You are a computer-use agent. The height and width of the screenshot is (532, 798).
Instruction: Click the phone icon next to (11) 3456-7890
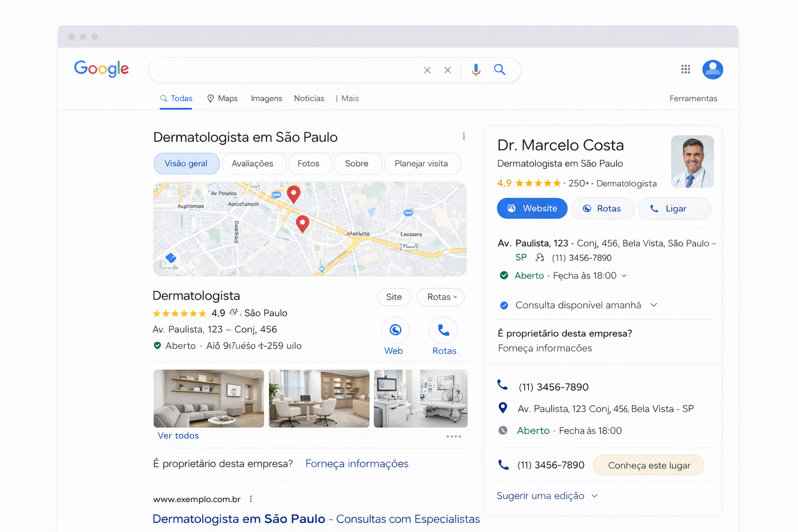(503, 385)
